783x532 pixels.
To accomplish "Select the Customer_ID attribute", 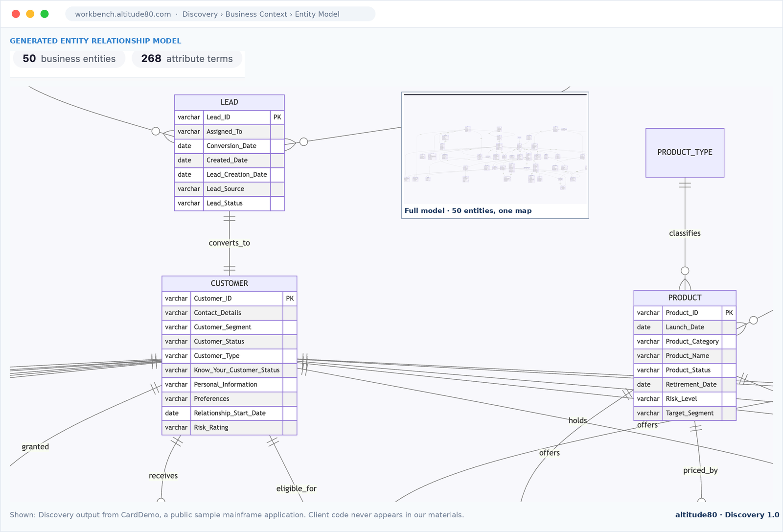I will (229, 299).
